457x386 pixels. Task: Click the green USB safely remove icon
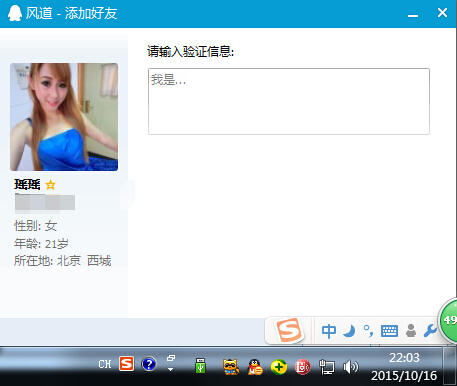[x=200, y=366]
